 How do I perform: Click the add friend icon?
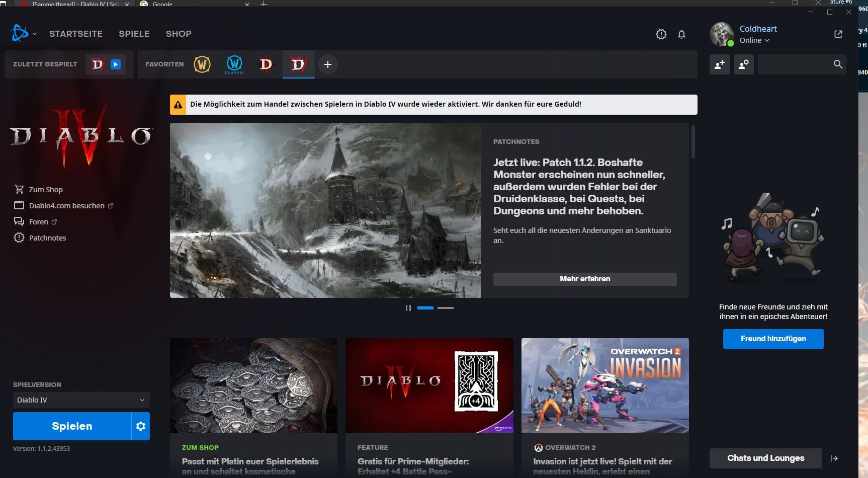click(x=720, y=64)
